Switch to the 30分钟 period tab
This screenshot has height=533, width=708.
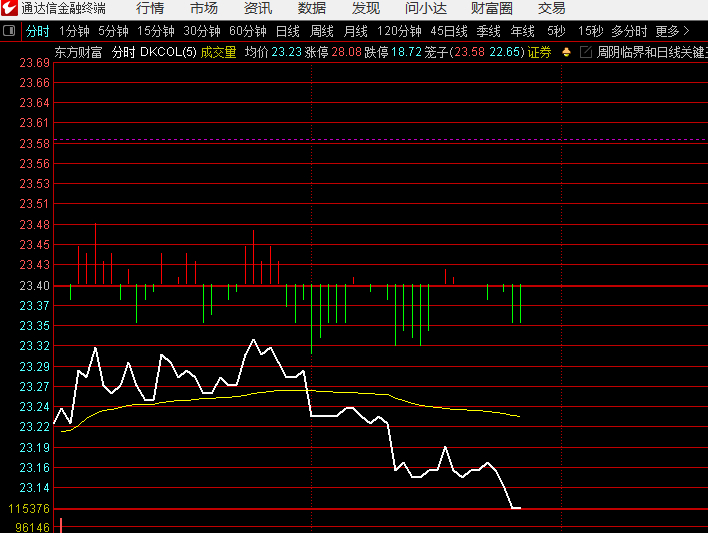click(x=202, y=31)
